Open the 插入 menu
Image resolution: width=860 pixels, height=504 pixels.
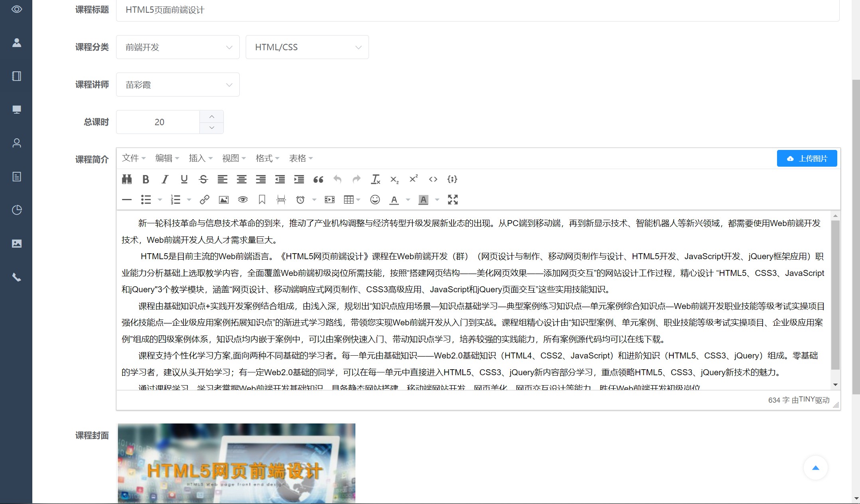click(200, 158)
